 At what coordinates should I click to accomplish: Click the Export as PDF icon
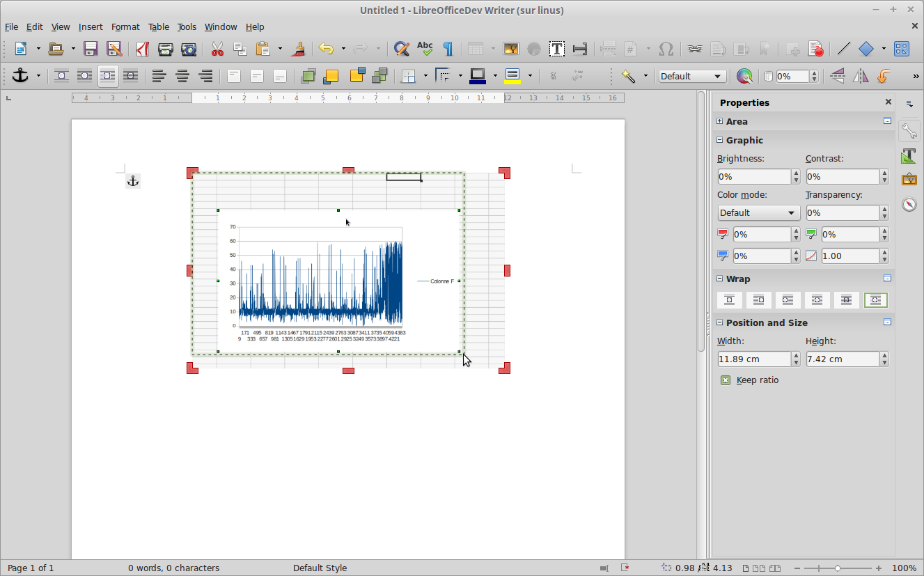[142, 49]
